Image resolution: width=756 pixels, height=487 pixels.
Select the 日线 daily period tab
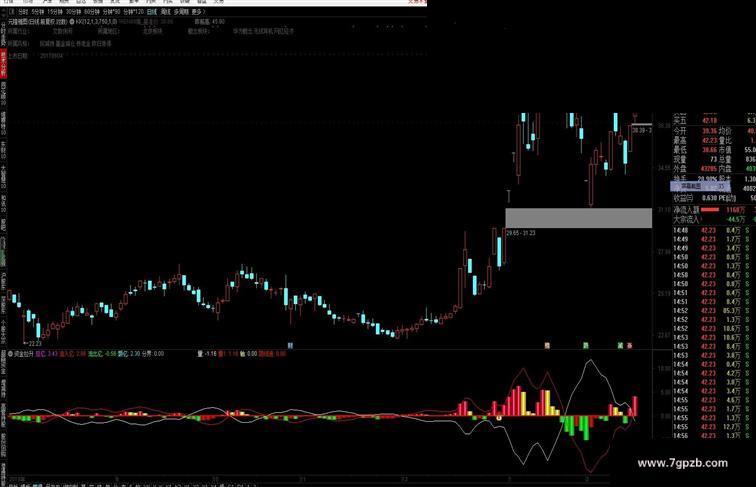tap(151, 12)
